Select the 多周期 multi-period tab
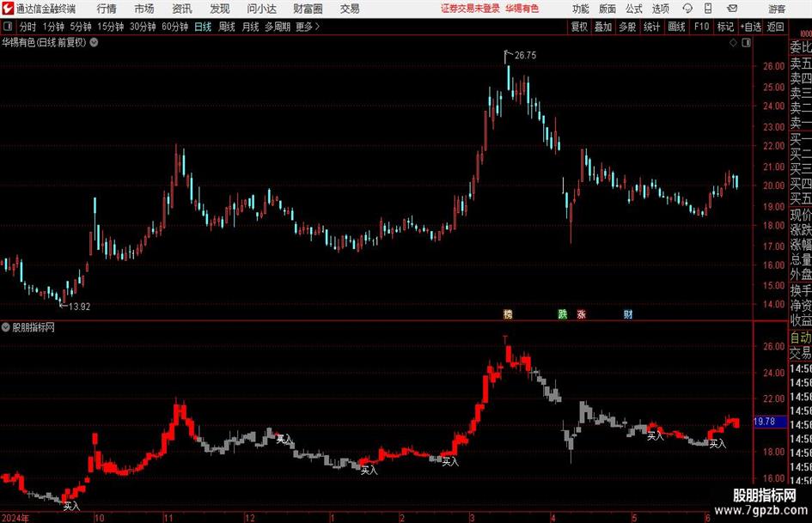 [278, 27]
